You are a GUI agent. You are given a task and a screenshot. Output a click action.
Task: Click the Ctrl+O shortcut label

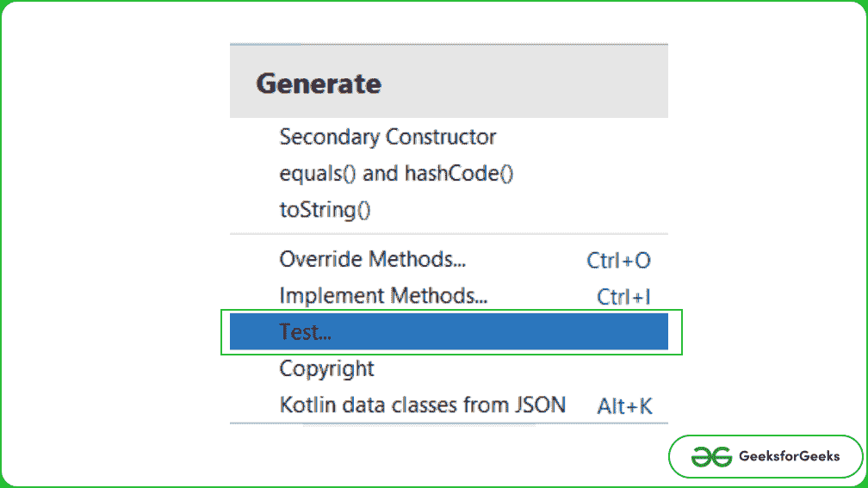tap(618, 260)
